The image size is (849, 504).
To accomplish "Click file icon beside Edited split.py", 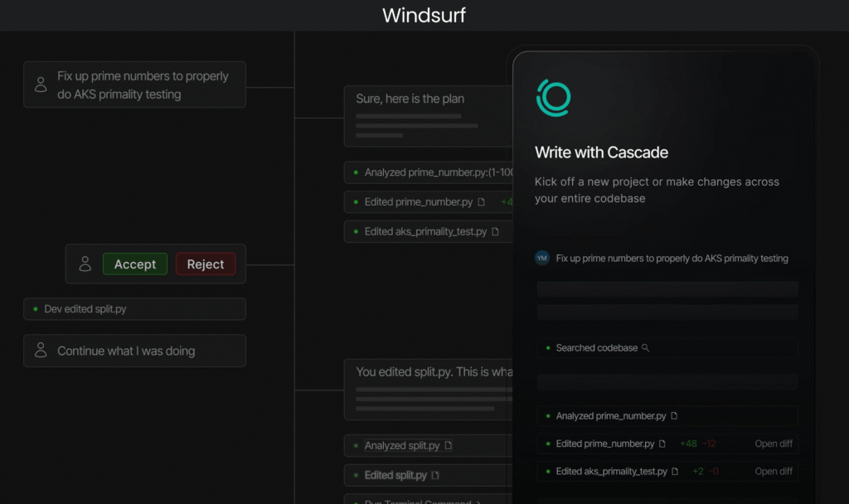I will (x=434, y=475).
